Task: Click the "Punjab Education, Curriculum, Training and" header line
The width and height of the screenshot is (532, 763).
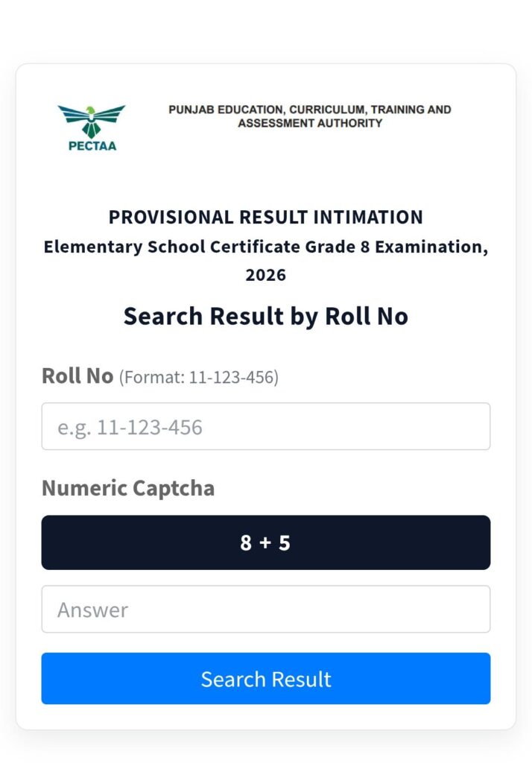Action: 310,110
